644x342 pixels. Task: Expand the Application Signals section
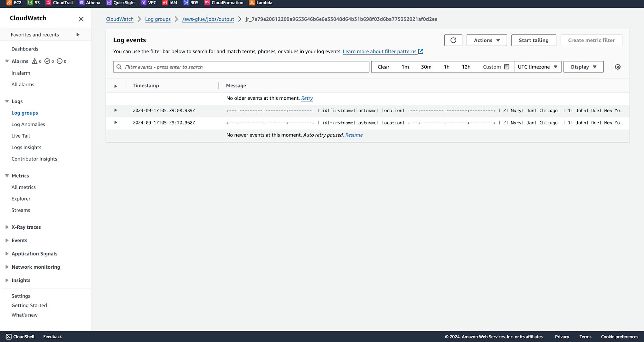(x=7, y=254)
